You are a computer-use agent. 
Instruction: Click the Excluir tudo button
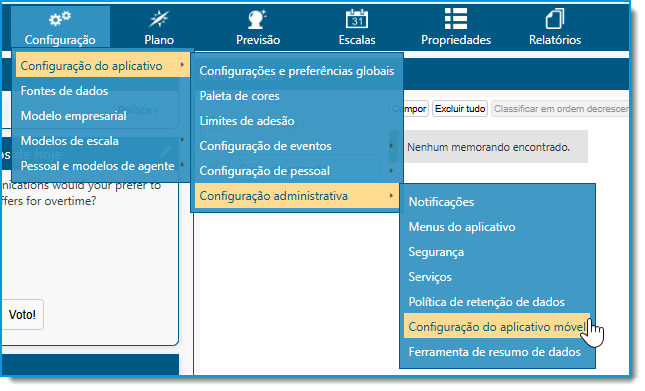[x=460, y=109]
